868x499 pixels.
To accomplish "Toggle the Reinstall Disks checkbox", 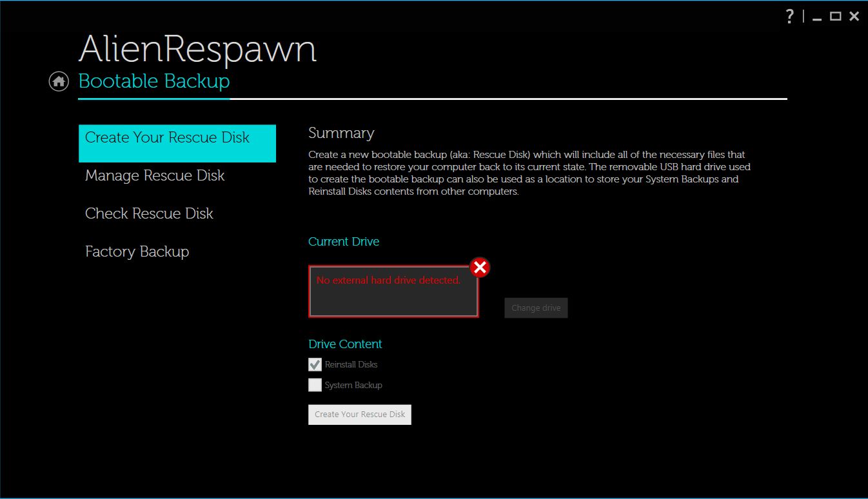I will pyautogui.click(x=315, y=364).
